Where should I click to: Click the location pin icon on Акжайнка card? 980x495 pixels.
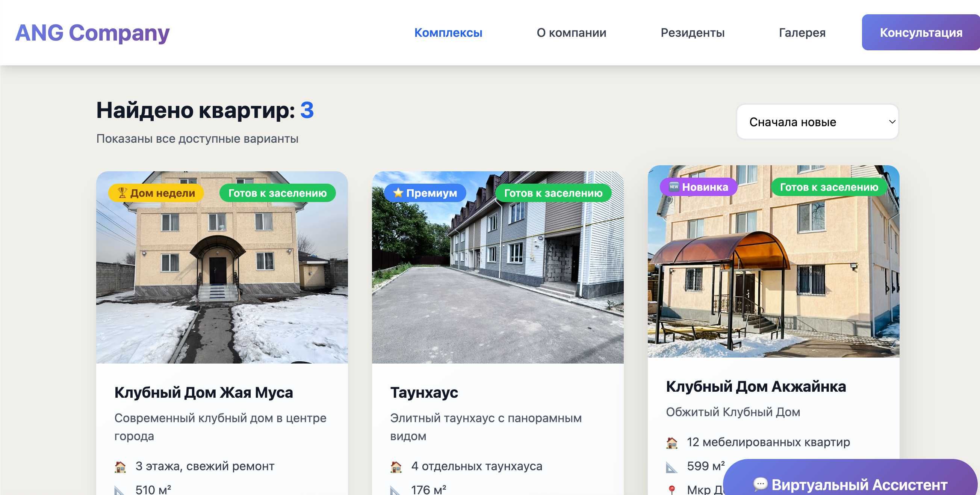(x=672, y=490)
